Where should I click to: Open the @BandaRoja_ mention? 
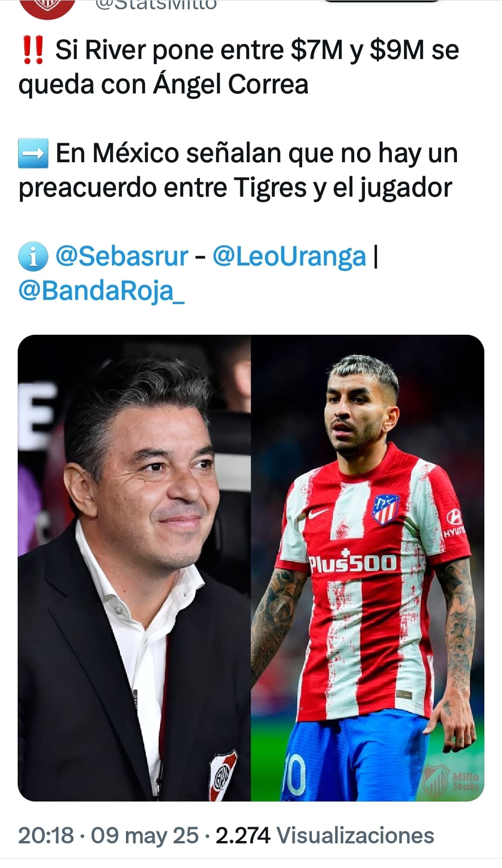click(101, 291)
